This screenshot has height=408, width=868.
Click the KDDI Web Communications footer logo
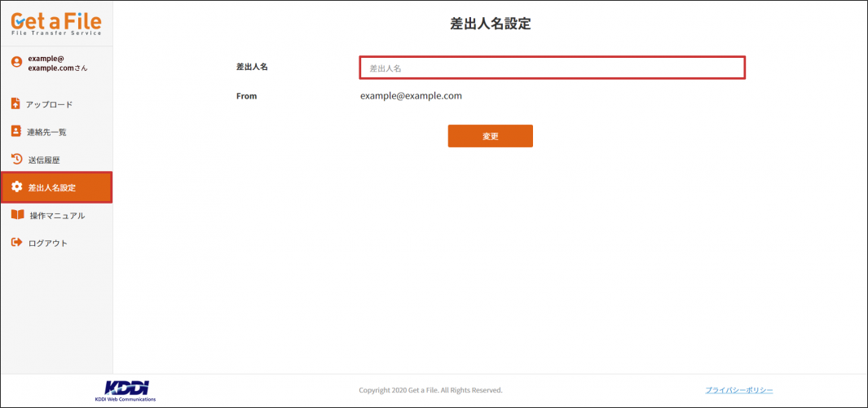[126, 389]
